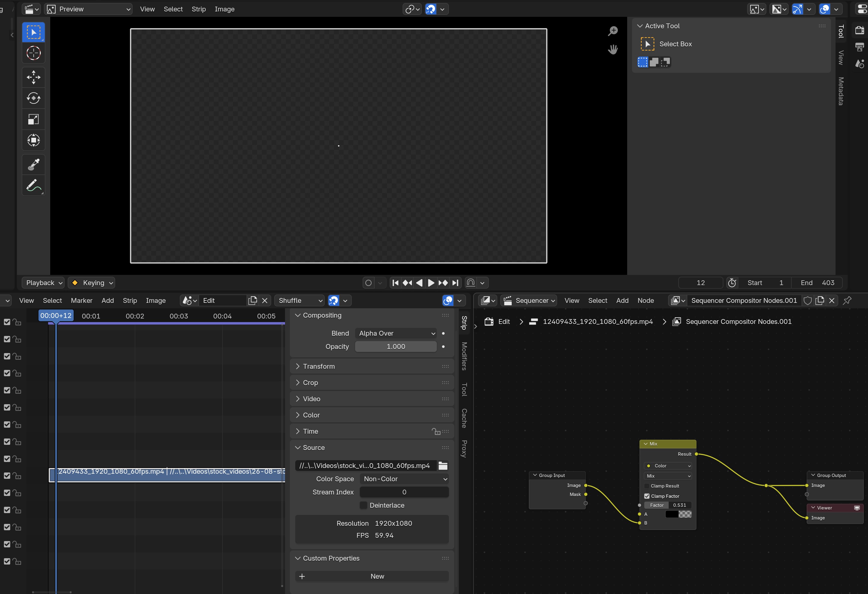Toggle snapping magnet in sequencer header
Screen dimensions: 868x594
click(x=333, y=300)
